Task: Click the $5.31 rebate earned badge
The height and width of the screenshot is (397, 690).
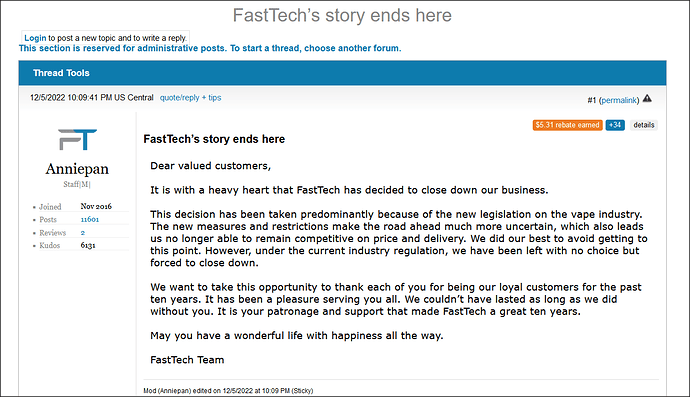Action: pos(567,125)
